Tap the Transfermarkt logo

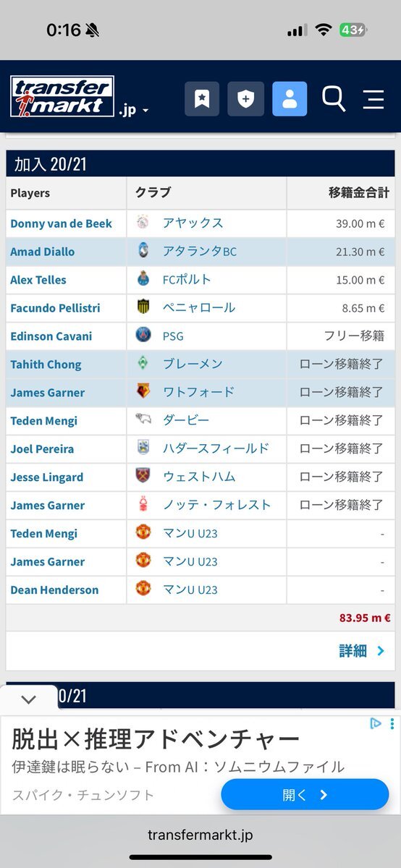pos(62,97)
